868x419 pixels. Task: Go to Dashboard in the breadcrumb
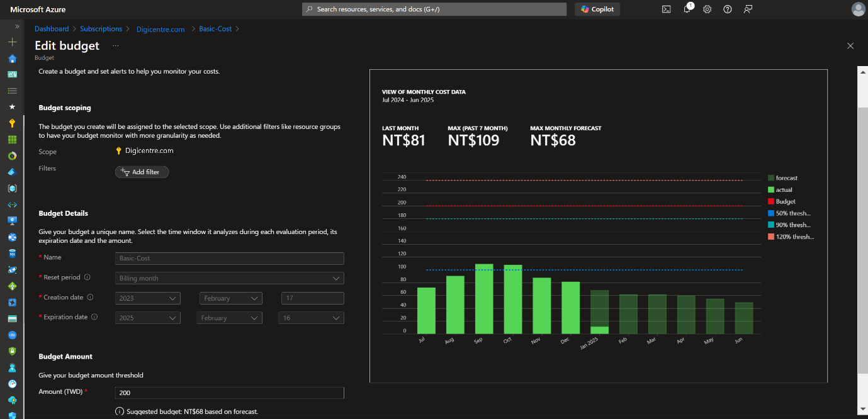pyautogui.click(x=52, y=29)
